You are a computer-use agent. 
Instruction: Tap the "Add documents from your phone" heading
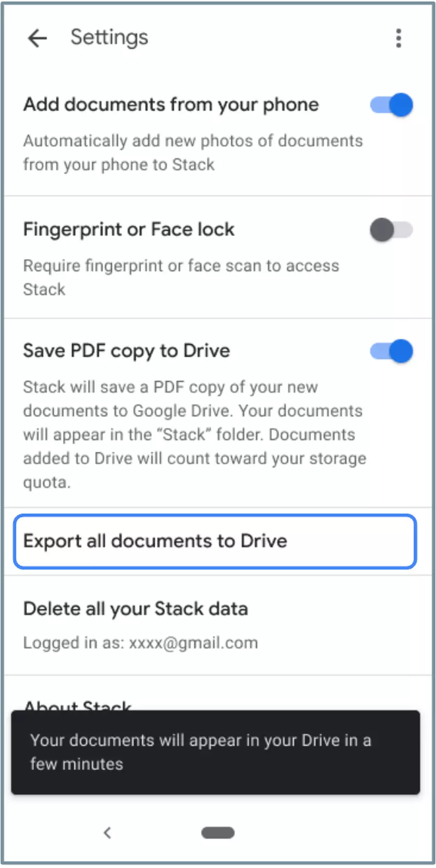click(171, 105)
